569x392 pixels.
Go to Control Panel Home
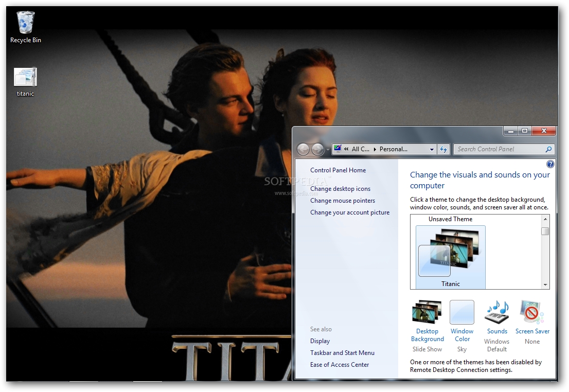coord(338,170)
